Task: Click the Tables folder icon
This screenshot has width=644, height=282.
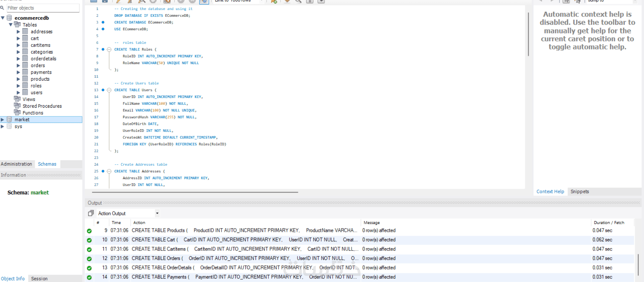Action: (17, 24)
